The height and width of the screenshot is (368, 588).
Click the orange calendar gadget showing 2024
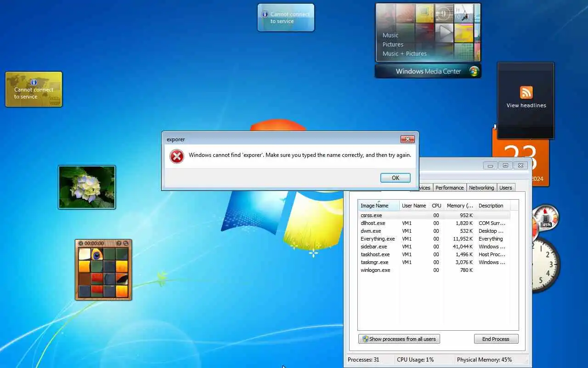[520, 156]
